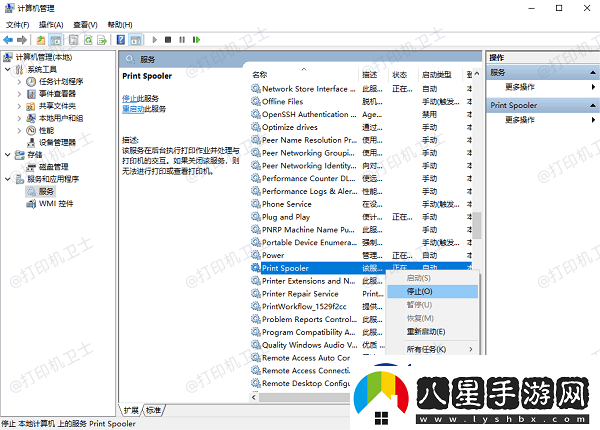Click the Start Service play icon

(155, 40)
